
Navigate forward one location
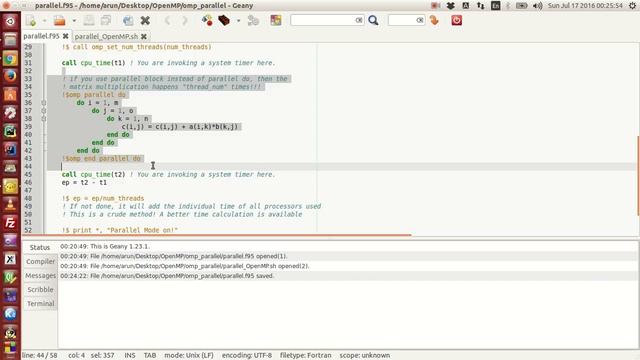[x=184, y=20]
